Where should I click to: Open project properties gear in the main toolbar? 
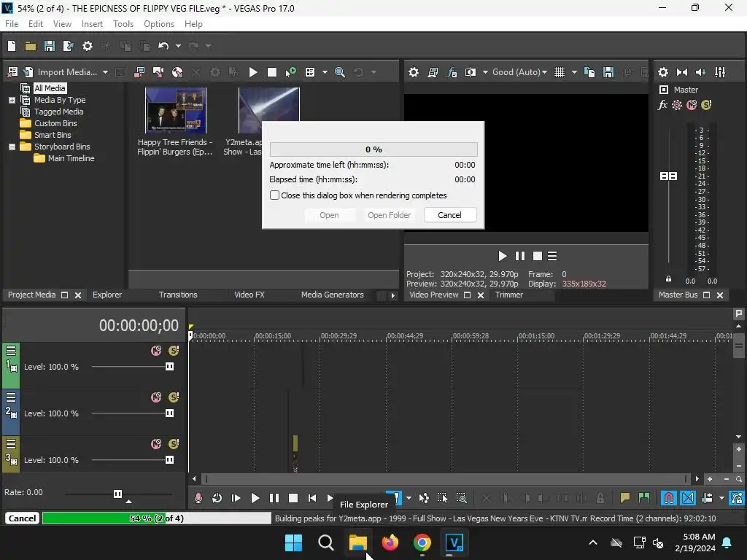(88, 46)
